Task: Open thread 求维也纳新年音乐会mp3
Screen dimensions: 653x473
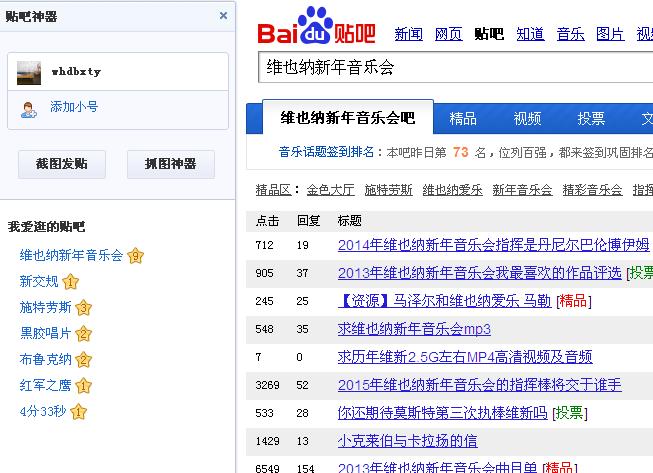Action: [x=414, y=329]
